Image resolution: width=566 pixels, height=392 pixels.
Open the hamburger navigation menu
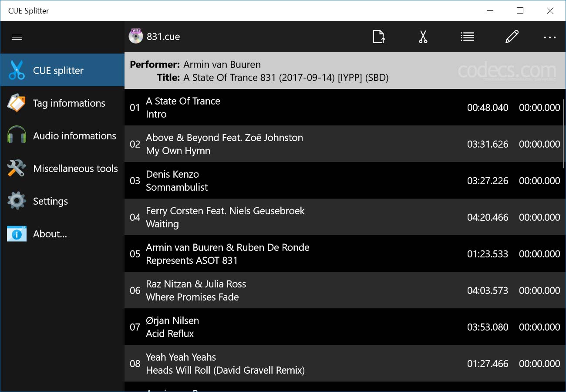coord(17,37)
